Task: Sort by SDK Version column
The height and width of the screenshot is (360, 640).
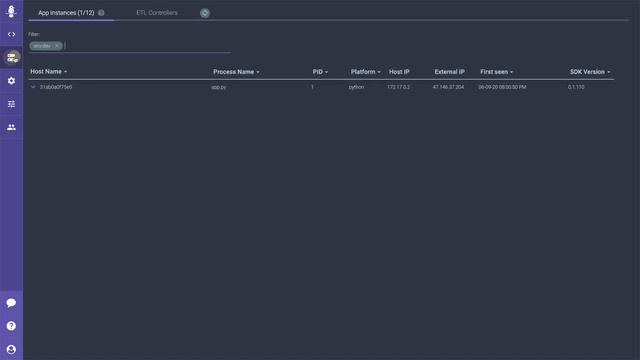Action: [x=590, y=72]
